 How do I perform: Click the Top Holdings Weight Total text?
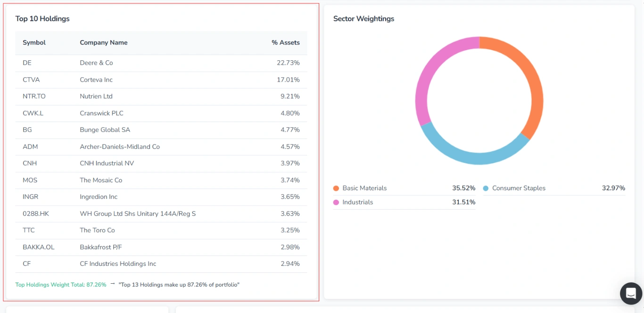click(x=61, y=285)
